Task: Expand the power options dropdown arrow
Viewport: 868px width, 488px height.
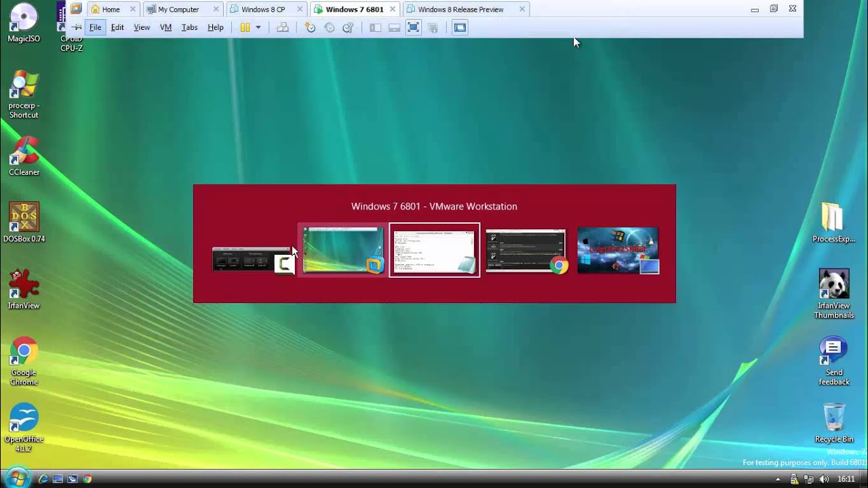Action: tap(258, 28)
